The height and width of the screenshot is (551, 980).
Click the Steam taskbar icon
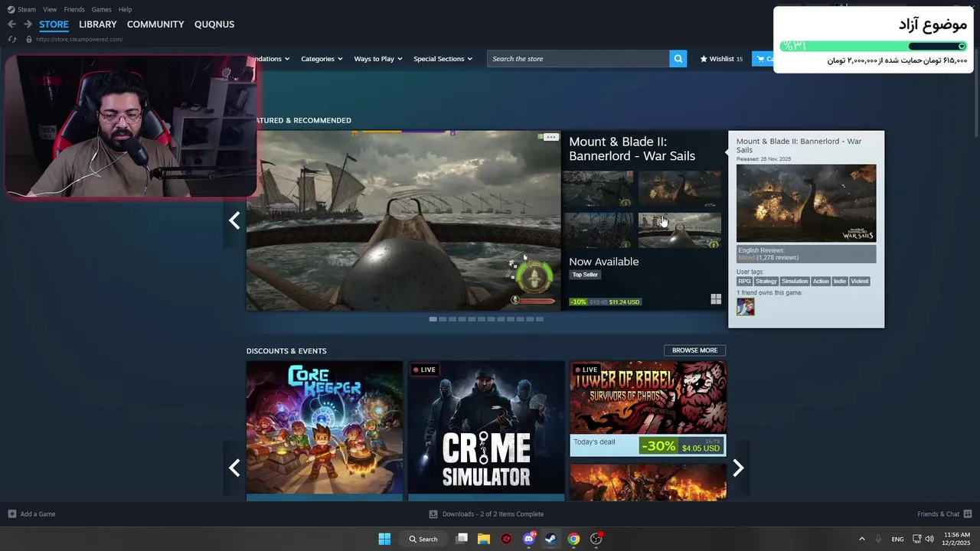(550, 539)
